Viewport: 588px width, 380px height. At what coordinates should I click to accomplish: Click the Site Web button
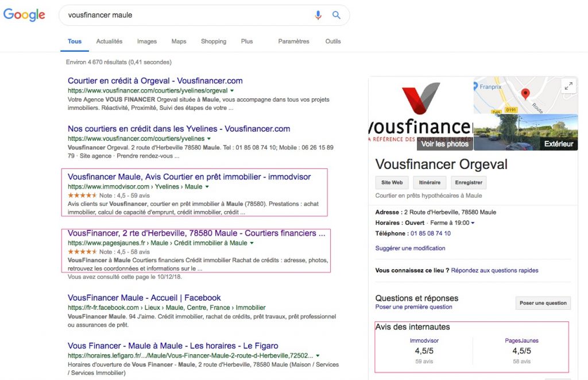pos(392,182)
